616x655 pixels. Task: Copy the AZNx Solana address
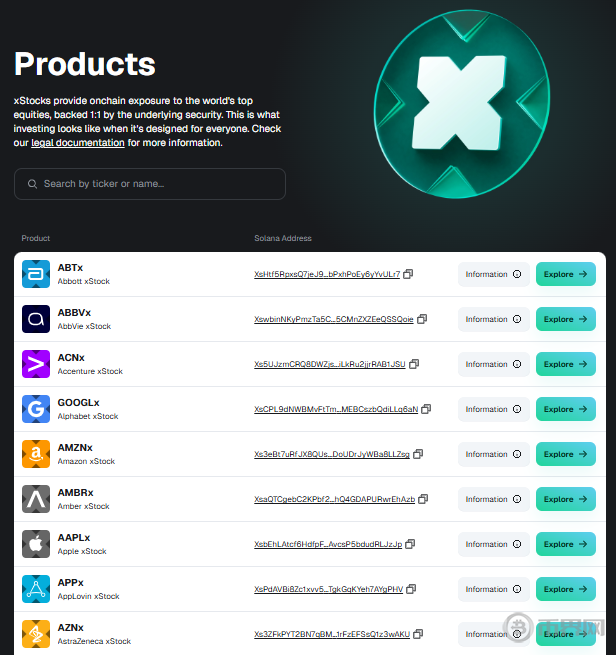(x=418, y=634)
